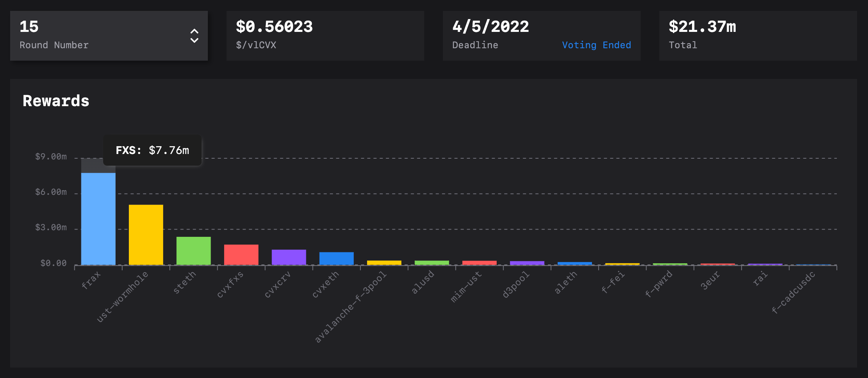This screenshot has width=868, height=378.
Task: Click the $0.56023 per vlCVX value
Action: pyautogui.click(x=274, y=26)
